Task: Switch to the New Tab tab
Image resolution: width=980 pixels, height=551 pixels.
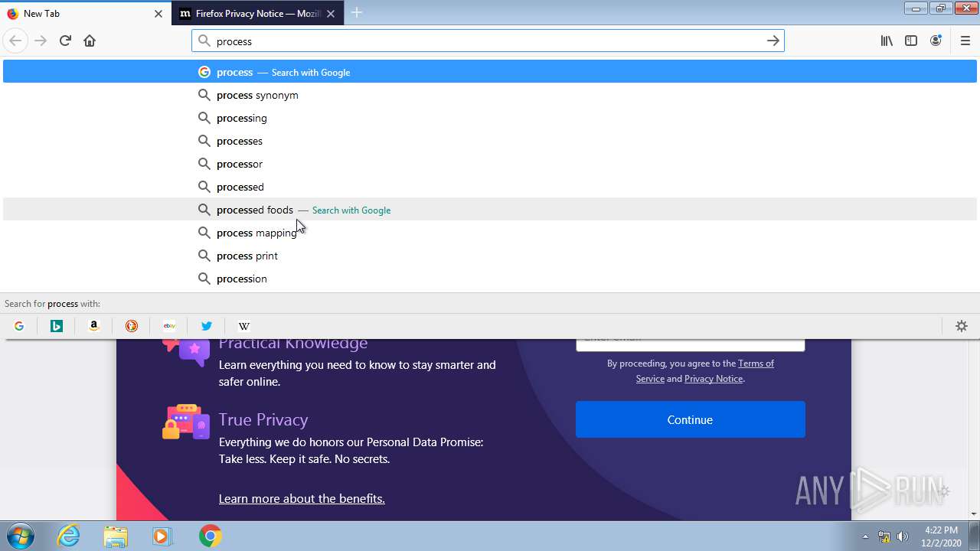Action: tap(86, 14)
